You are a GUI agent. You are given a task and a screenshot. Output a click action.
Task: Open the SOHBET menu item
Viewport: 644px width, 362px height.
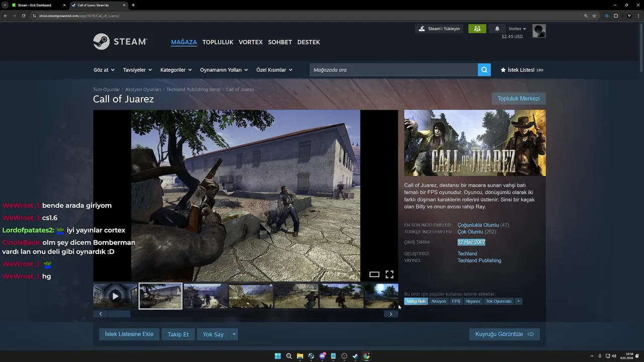pyautogui.click(x=280, y=42)
